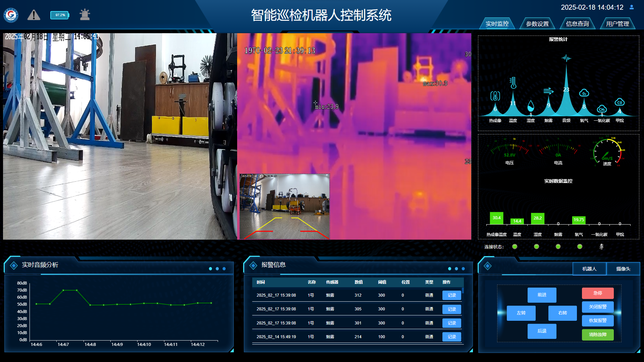
Task: Click threshold value 100 in alarm table
Action: (x=381, y=337)
